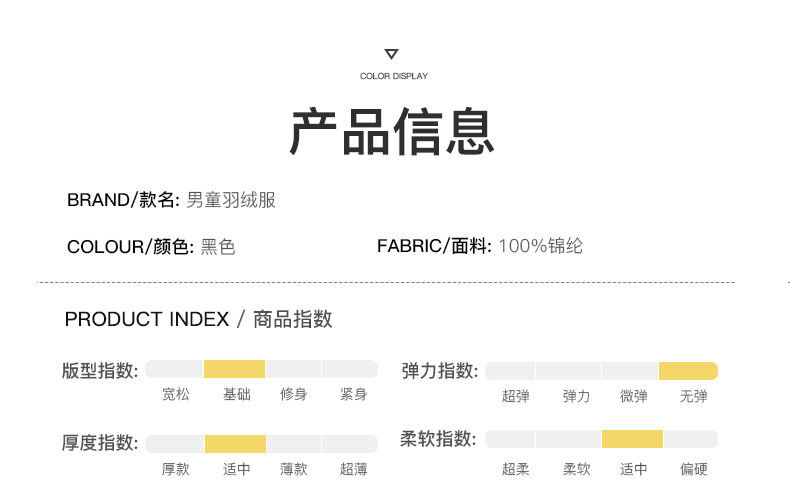Choose the 紧身 segment of fit index
790x504 pixels.
(350, 369)
